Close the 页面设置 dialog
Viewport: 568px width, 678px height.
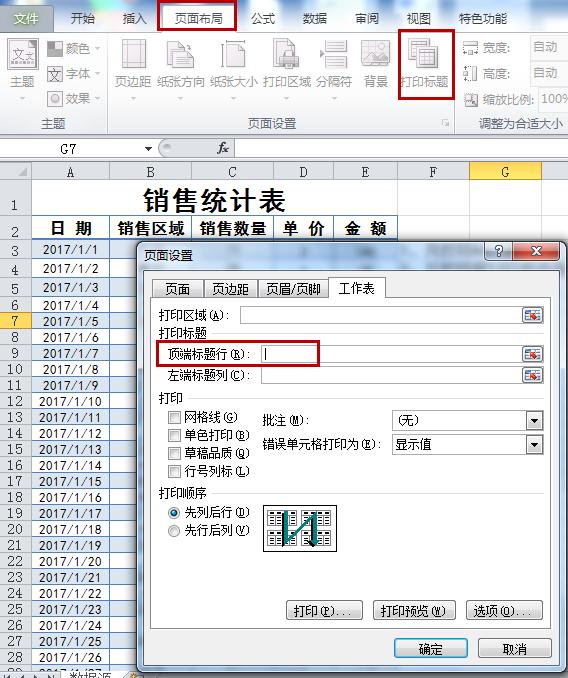[536, 251]
